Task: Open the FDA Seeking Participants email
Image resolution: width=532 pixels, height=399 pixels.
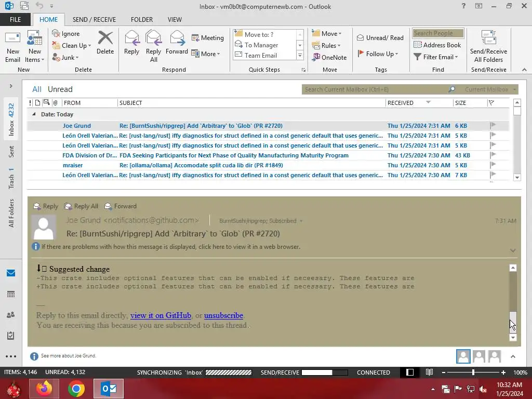Action: tap(268, 155)
